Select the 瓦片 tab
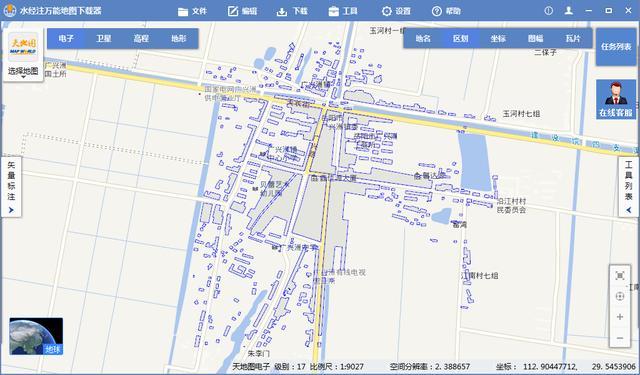 click(x=573, y=38)
